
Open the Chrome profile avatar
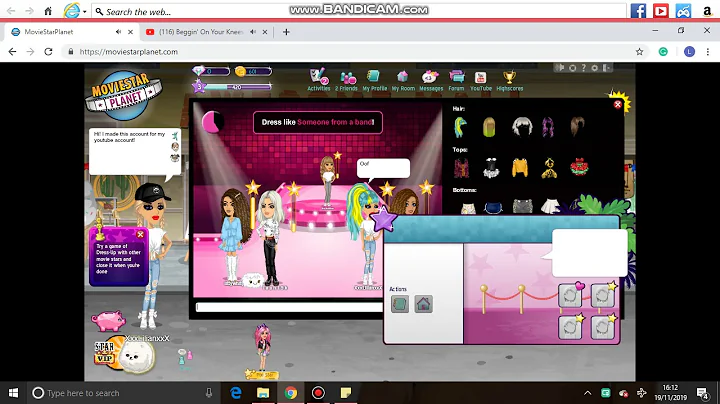(x=689, y=52)
